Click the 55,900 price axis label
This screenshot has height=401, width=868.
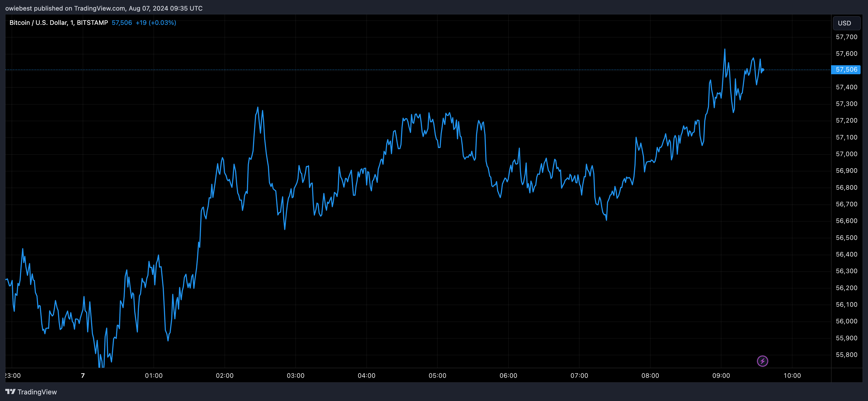(x=846, y=338)
